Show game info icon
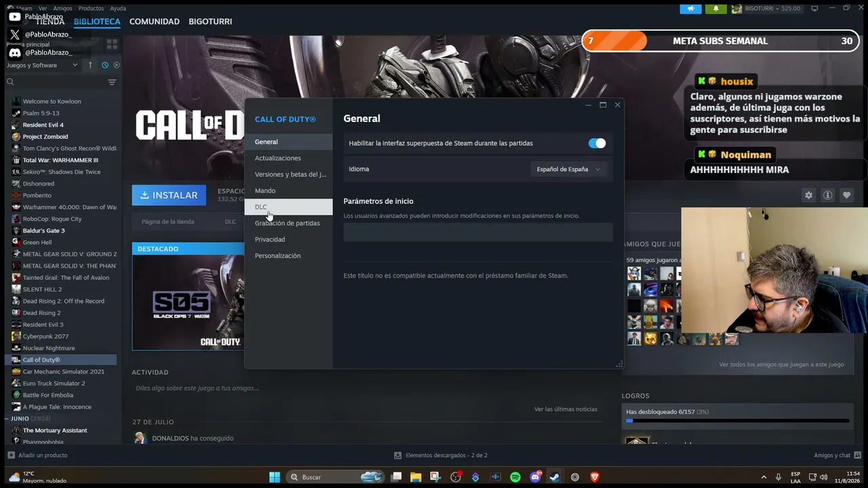 pyautogui.click(x=827, y=195)
